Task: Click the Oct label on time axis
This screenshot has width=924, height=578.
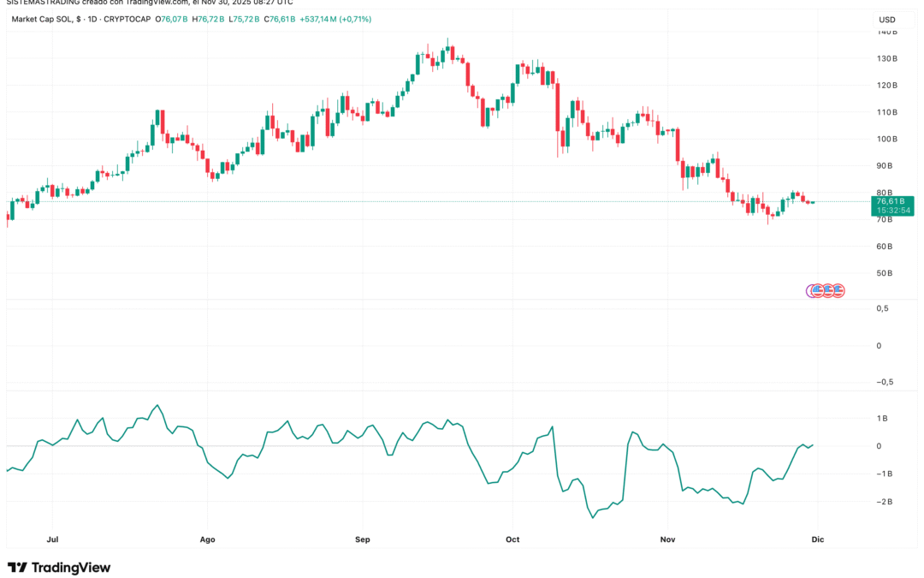Action: click(x=512, y=539)
